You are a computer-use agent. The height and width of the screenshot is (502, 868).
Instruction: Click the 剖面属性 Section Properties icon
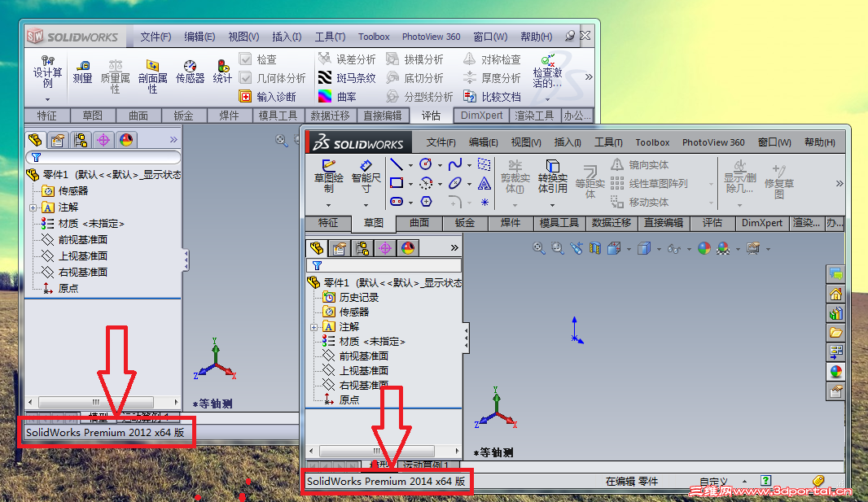pos(152,68)
